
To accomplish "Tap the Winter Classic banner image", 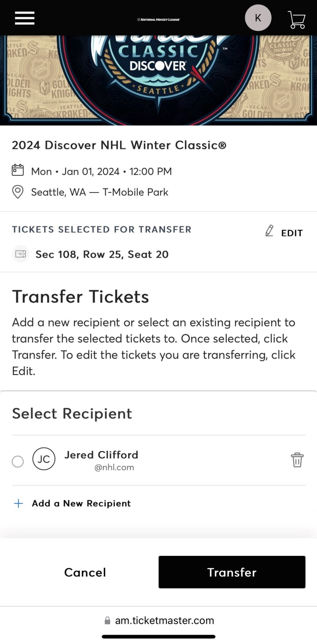I will (158, 80).
